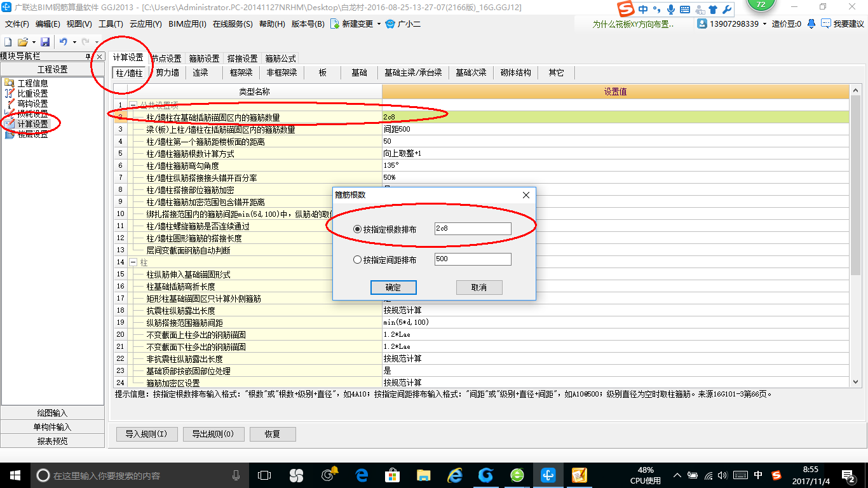This screenshot has height=488, width=868.
Task: Click 取消 in the 箍筋根数 dialog
Action: point(479,287)
